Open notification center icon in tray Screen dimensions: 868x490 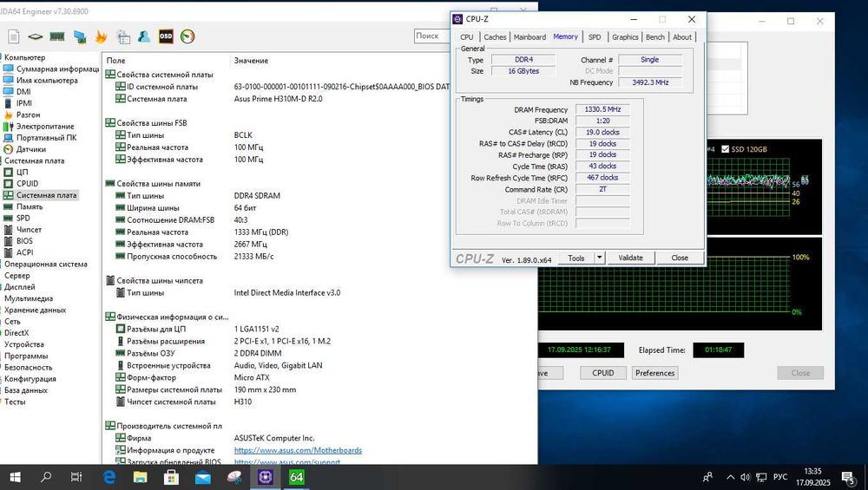click(x=849, y=477)
